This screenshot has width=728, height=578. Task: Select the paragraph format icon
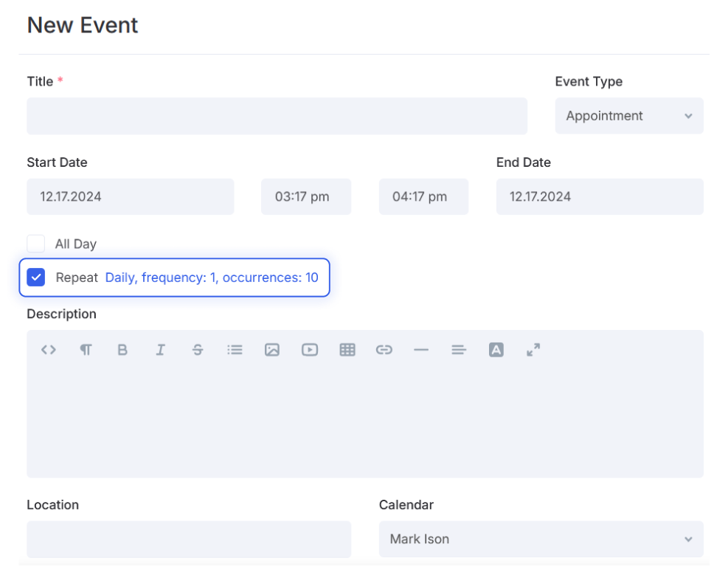86,350
